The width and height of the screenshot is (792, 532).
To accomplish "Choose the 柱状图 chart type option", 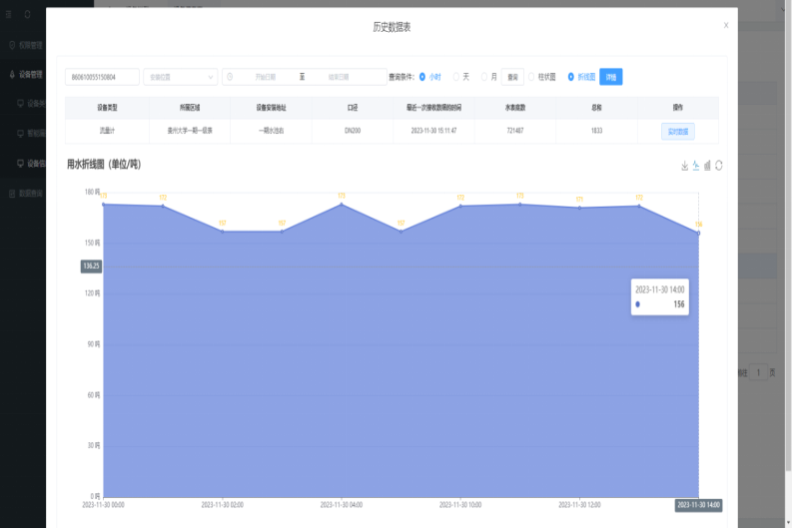I will [x=531, y=77].
